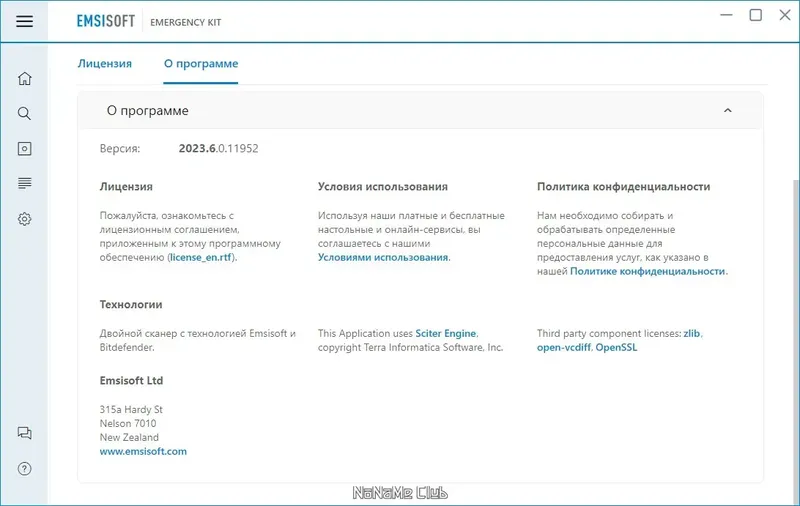Open the Settings gear icon
This screenshot has height=506, width=800.
(x=25, y=219)
